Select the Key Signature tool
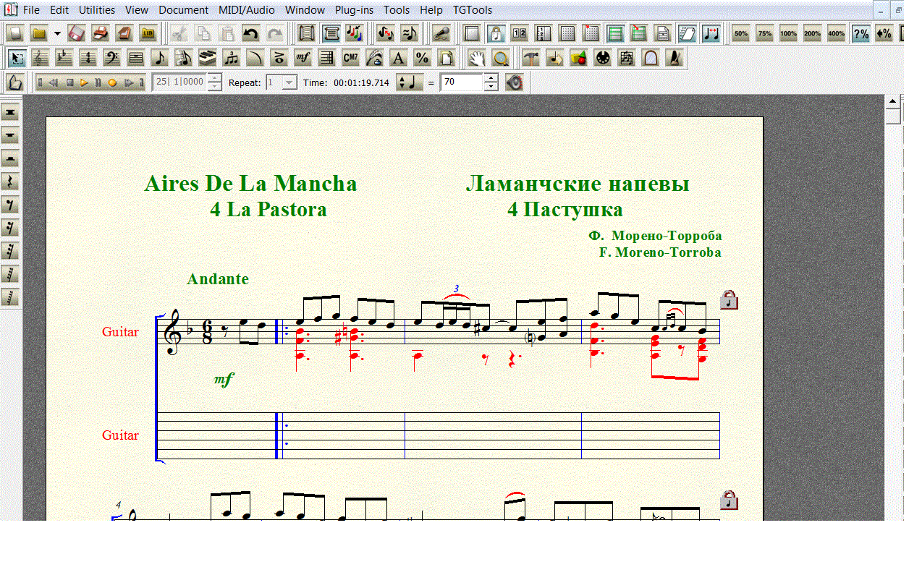Viewport: 922px width, 588px height. [x=64, y=58]
